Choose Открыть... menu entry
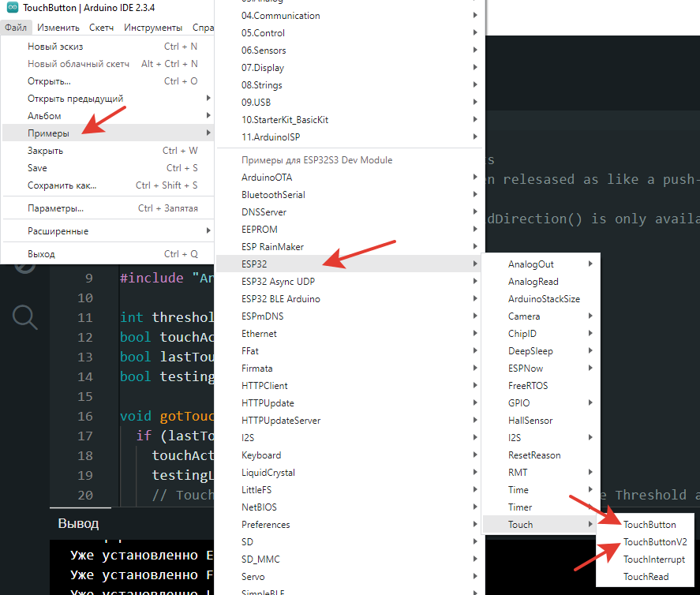This screenshot has width=700, height=595. tap(108, 81)
